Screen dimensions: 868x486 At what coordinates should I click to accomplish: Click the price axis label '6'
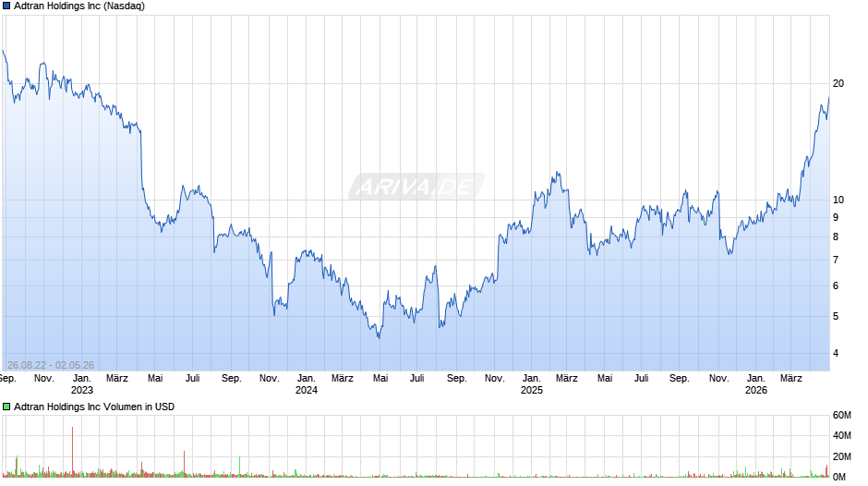836,286
